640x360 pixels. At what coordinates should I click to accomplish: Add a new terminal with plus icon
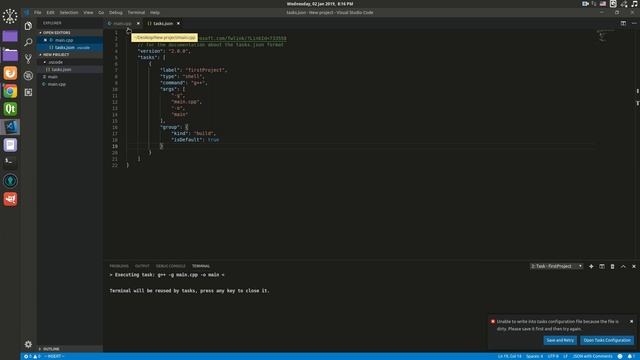pyautogui.click(x=591, y=266)
